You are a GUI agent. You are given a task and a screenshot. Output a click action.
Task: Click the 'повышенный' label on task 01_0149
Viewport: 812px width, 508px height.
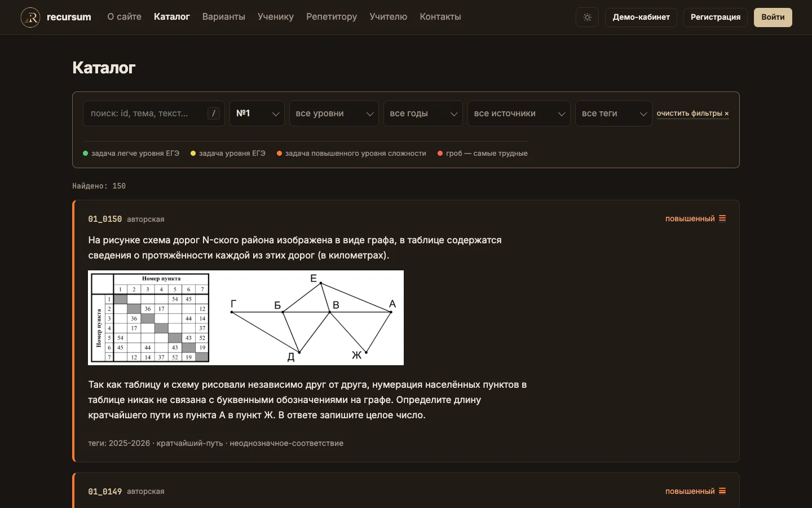click(x=690, y=491)
